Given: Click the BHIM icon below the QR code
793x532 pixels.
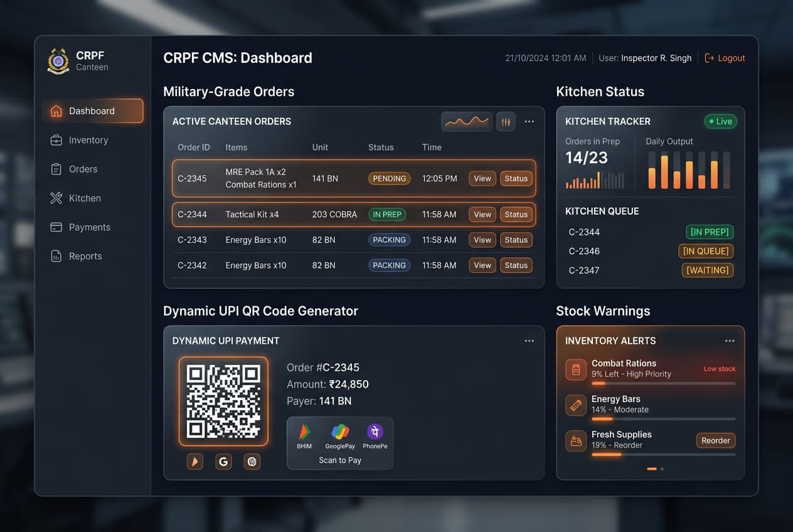Looking at the screenshot, I should pos(194,462).
